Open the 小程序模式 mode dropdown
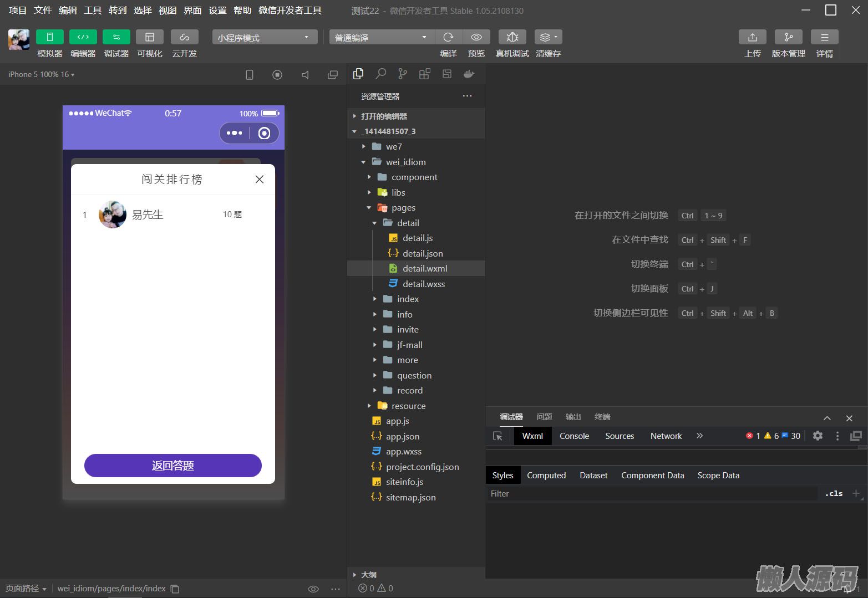868x598 pixels. click(265, 37)
